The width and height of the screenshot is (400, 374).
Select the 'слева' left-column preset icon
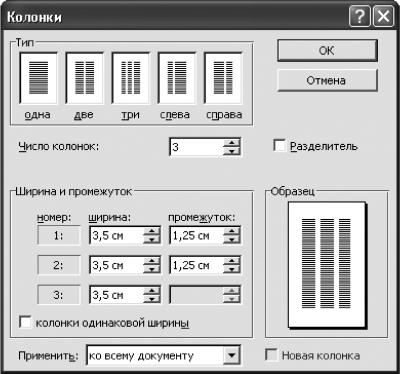[x=177, y=78]
